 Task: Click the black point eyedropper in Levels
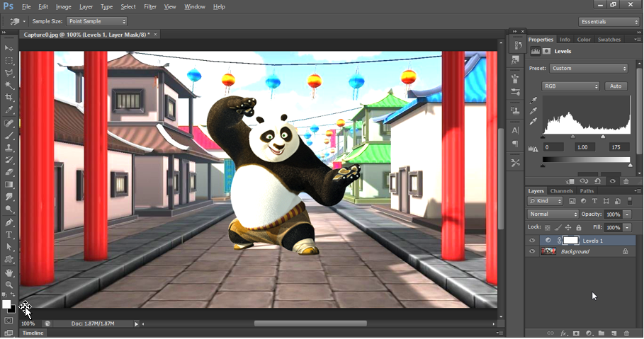pyautogui.click(x=533, y=100)
